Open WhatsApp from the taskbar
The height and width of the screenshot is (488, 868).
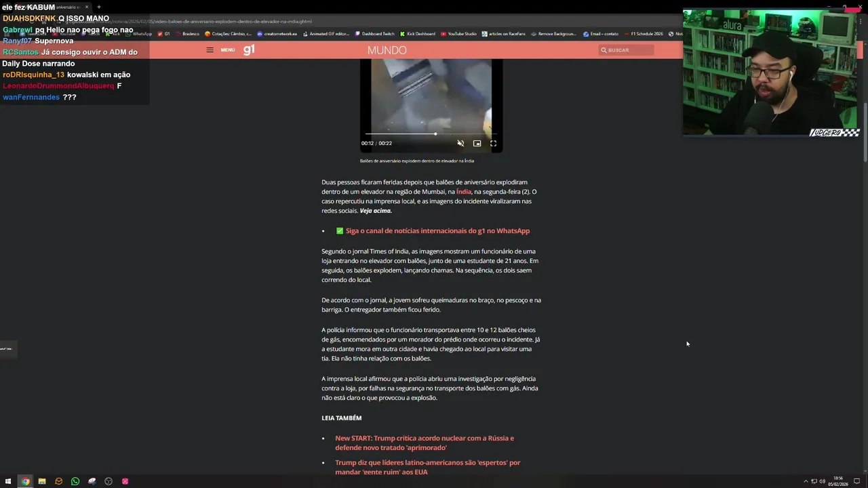click(75, 481)
